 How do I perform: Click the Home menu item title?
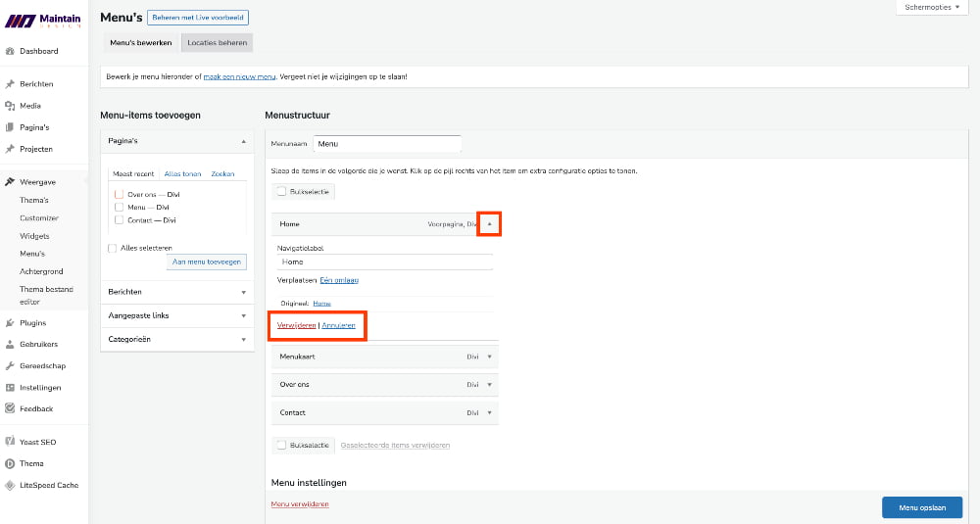(289, 223)
